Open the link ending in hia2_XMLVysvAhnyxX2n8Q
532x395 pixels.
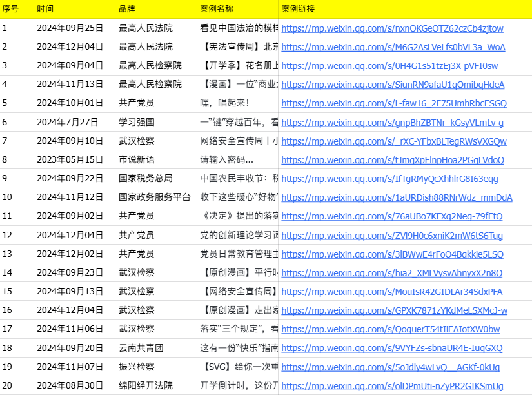coord(392,272)
